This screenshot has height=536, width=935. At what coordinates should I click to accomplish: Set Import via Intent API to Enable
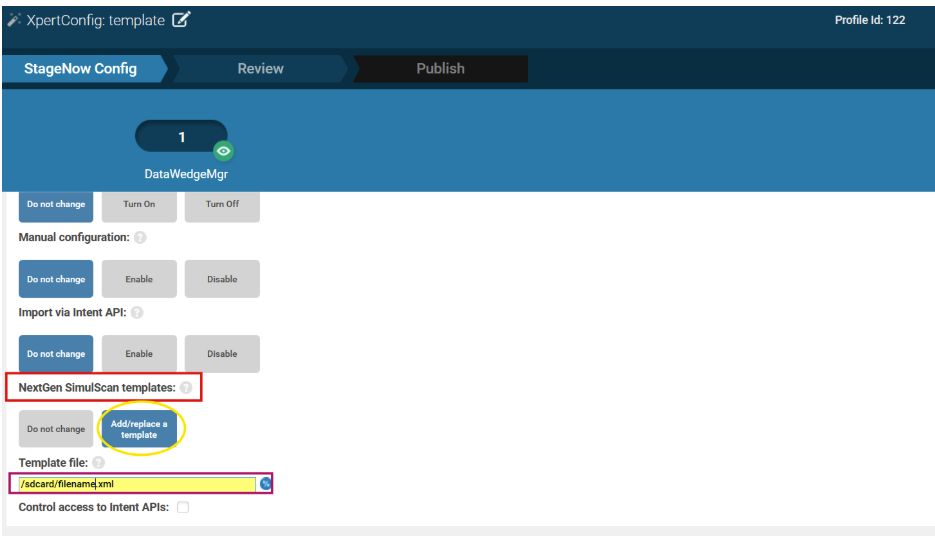[139, 354]
